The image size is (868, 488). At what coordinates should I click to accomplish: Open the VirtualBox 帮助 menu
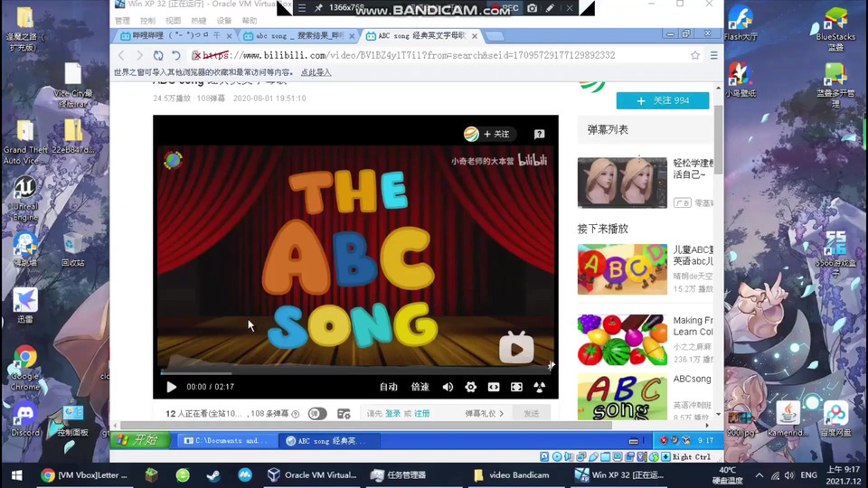point(250,21)
